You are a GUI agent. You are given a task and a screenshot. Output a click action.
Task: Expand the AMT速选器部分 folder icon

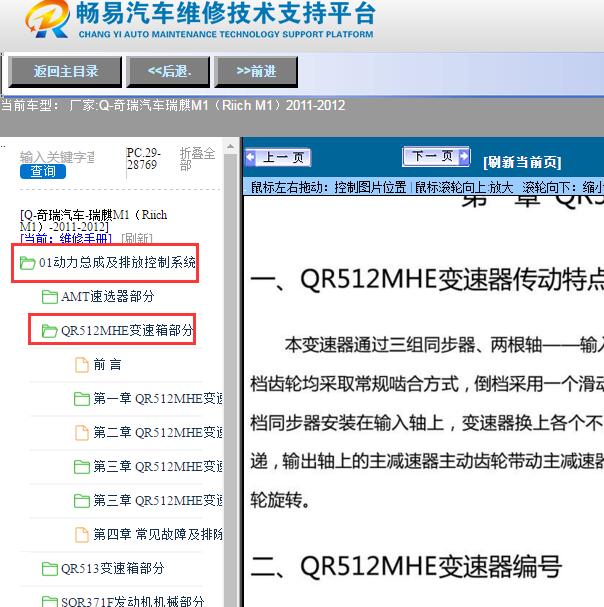tap(50, 297)
